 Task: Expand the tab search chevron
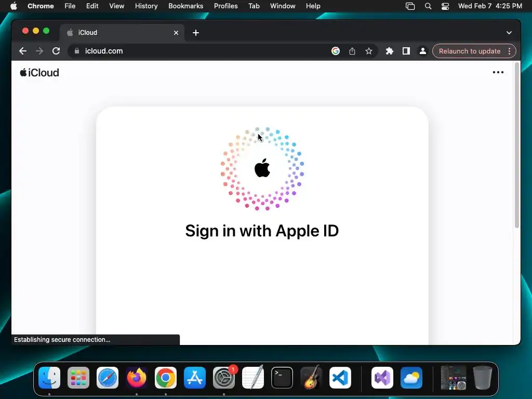pos(509,33)
